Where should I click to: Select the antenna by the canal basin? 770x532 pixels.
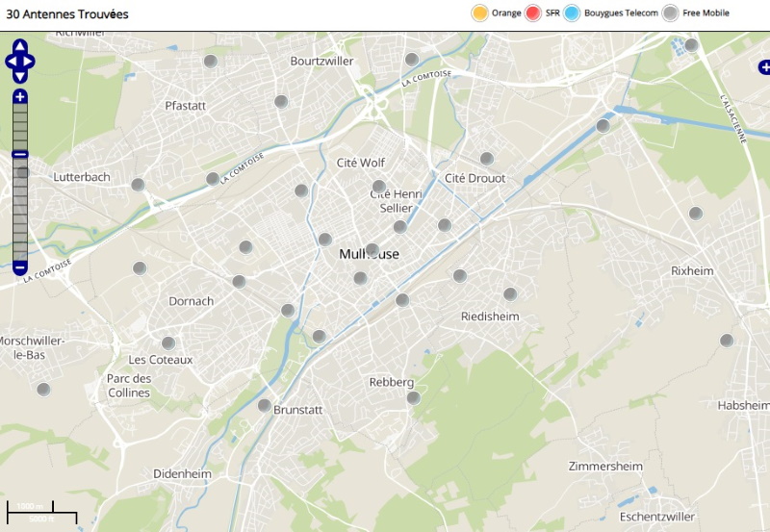click(x=603, y=126)
